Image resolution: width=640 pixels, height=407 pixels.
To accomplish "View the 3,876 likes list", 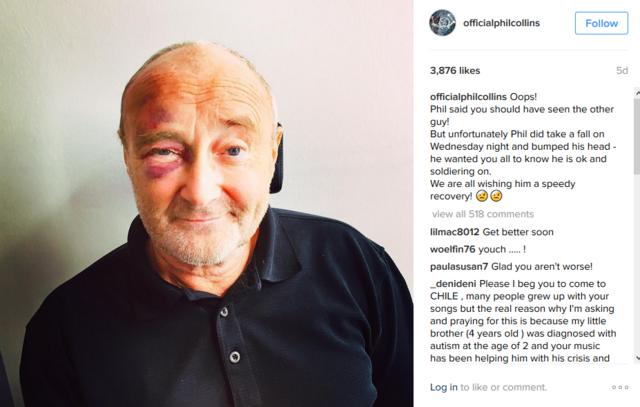I will click(x=455, y=71).
